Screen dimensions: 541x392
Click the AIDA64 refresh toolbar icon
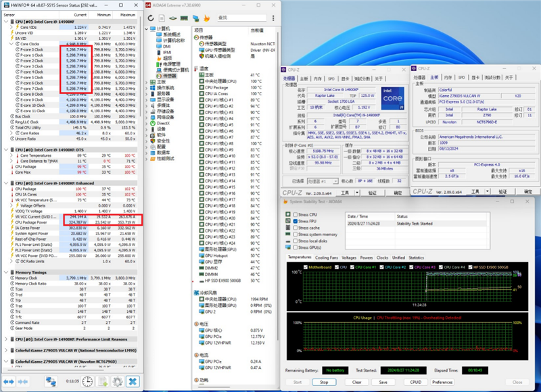[x=151, y=18]
